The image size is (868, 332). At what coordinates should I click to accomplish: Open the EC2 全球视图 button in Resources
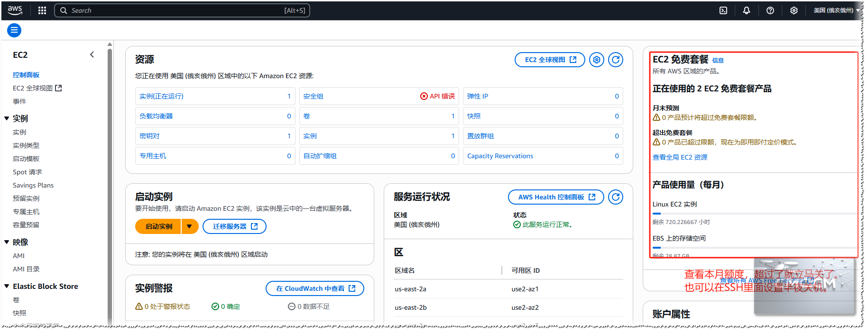click(550, 60)
